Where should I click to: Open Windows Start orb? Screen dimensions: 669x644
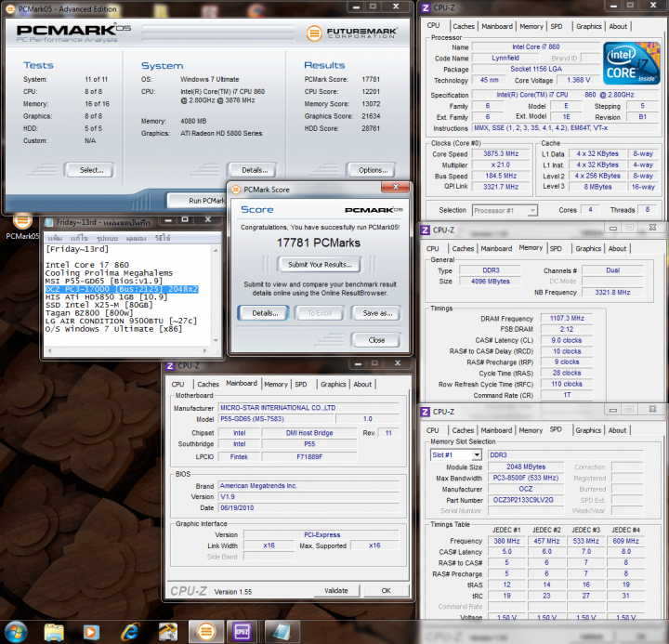[16, 632]
